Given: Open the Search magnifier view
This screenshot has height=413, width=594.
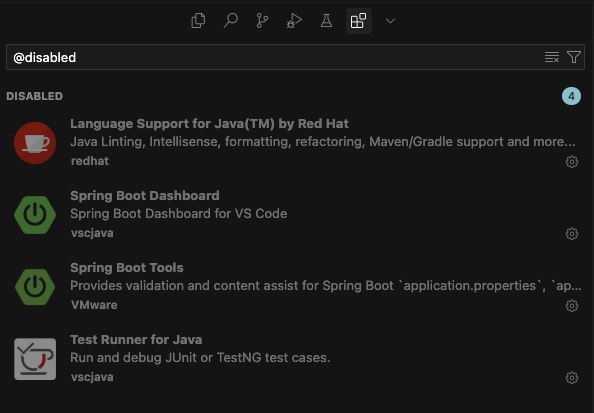Looking at the screenshot, I should click(230, 20).
